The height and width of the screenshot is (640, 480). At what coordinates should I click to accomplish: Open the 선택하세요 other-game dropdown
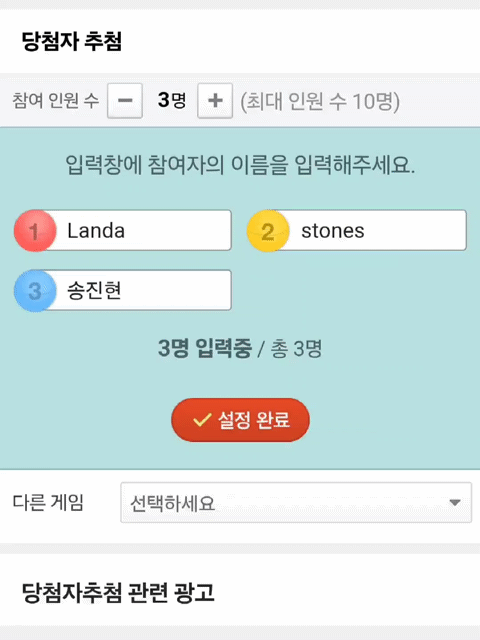pyautogui.click(x=296, y=502)
